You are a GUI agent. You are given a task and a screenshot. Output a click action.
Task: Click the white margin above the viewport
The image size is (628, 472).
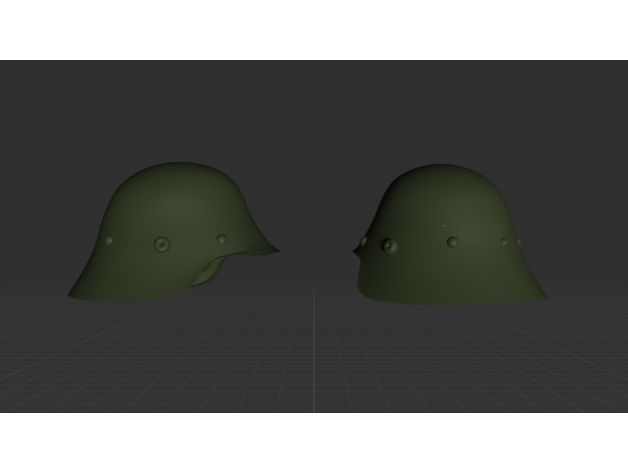(314, 30)
